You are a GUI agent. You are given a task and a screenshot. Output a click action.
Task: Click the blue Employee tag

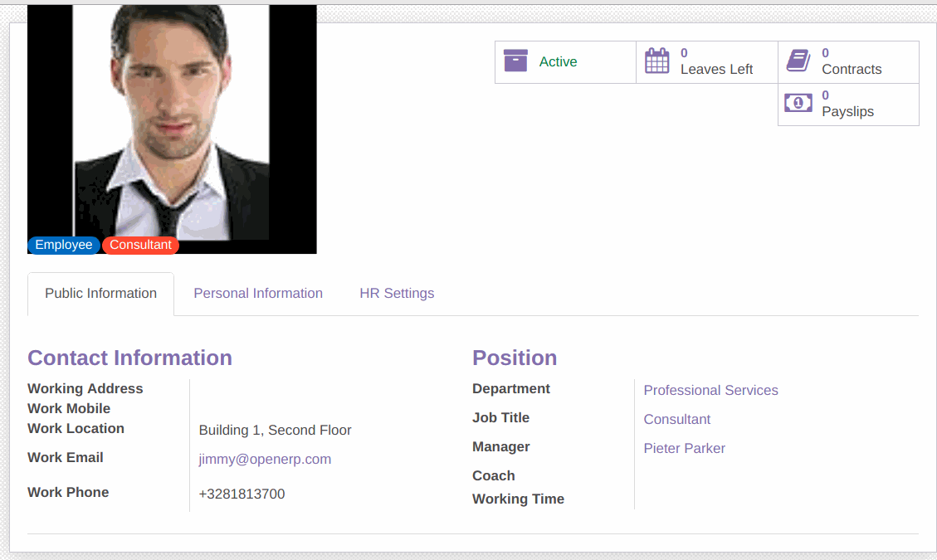[x=64, y=245]
